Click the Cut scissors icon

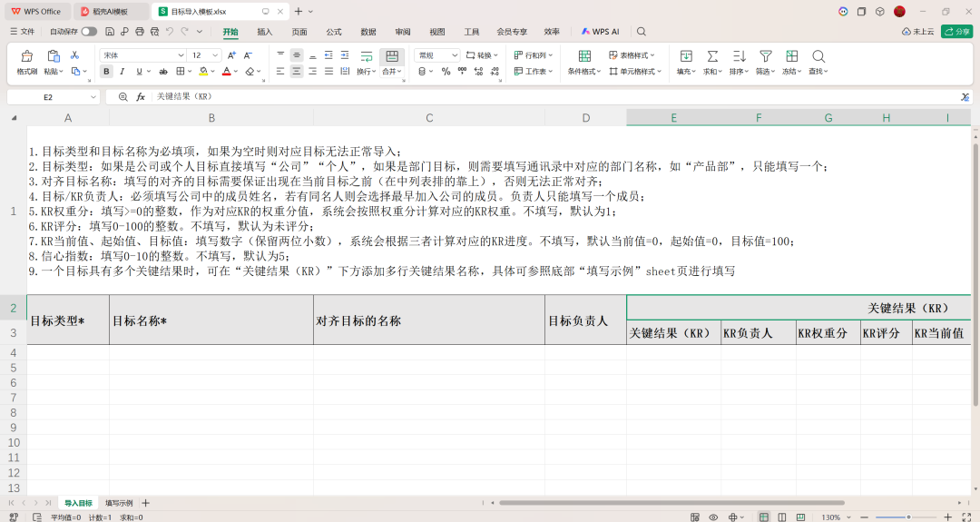point(74,55)
